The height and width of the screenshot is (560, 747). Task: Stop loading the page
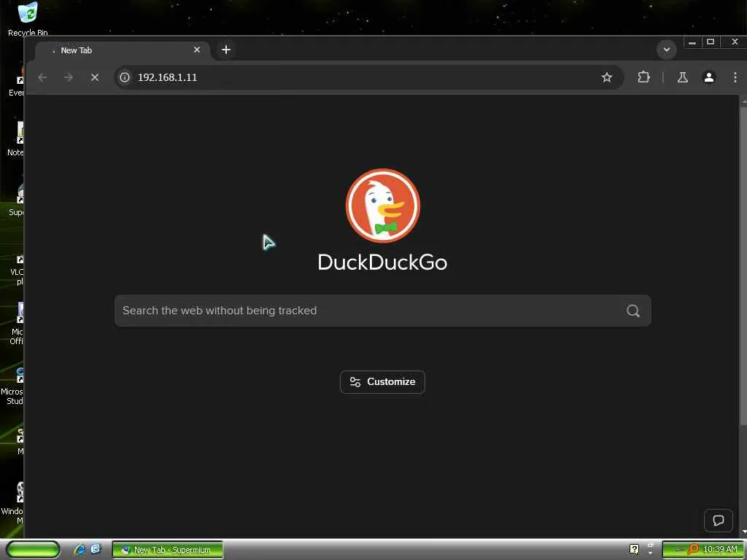(94, 77)
